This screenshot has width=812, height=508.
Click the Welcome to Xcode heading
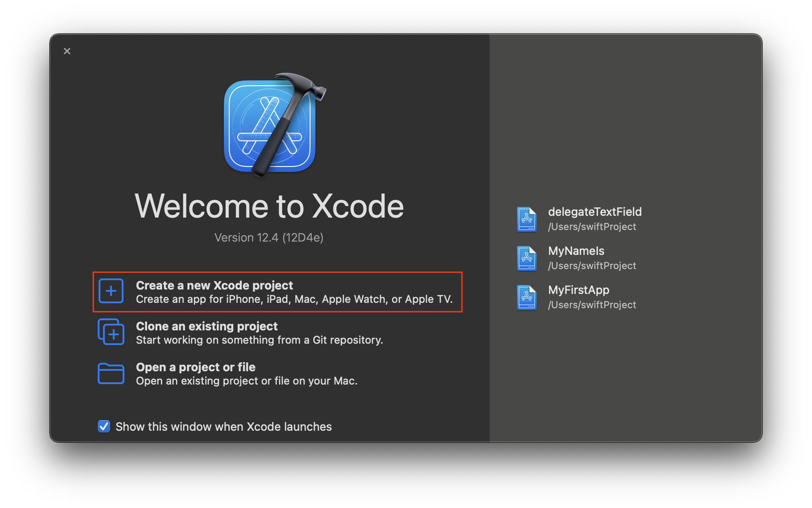pyautogui.click(x=269, y=206)
